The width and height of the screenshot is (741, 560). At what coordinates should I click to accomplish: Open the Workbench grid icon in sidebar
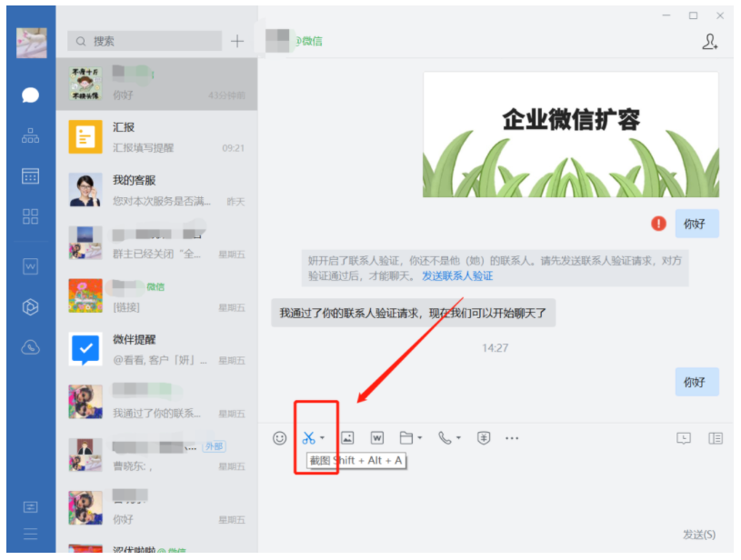(30, 216)
